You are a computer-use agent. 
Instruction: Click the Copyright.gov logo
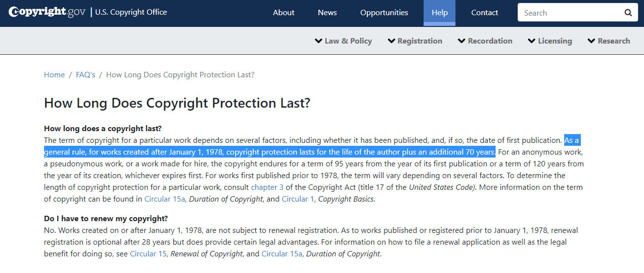pyautogui.click(x=47, y=12)
